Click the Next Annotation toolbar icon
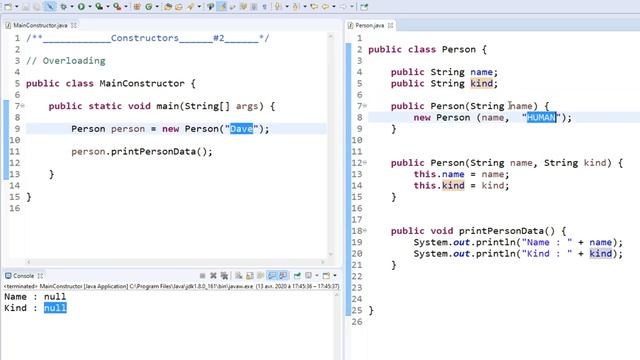640x360 pixels. (x=279, y=7)
